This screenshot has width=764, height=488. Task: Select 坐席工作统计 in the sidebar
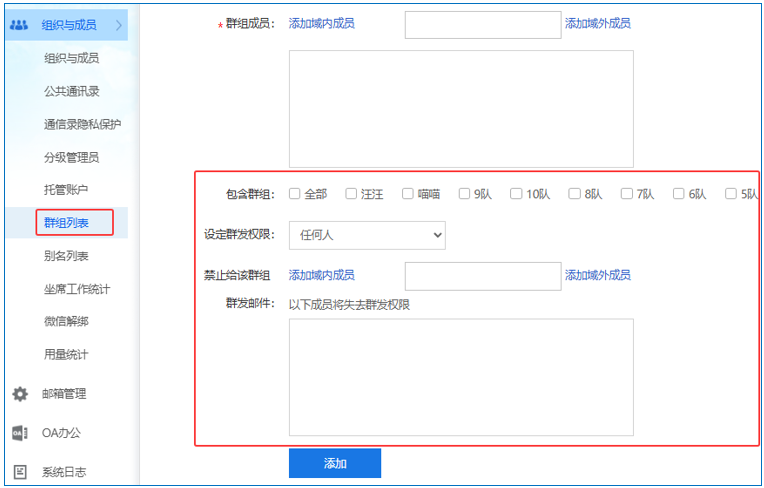coord(77,289)
